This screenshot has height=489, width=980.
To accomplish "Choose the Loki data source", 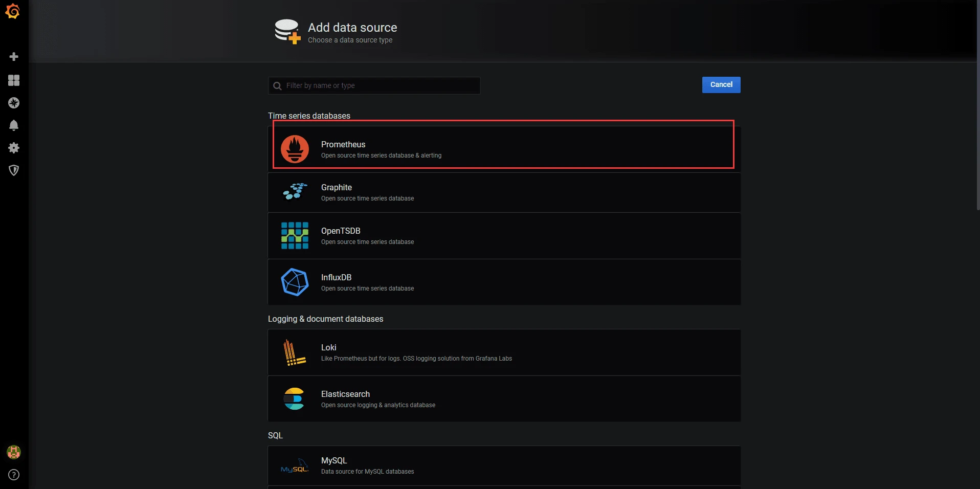I will (x=504, y=352).
